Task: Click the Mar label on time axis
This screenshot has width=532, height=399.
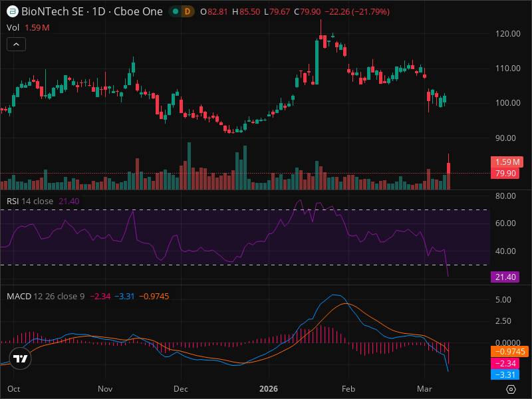Action: [x=424, y=389]
